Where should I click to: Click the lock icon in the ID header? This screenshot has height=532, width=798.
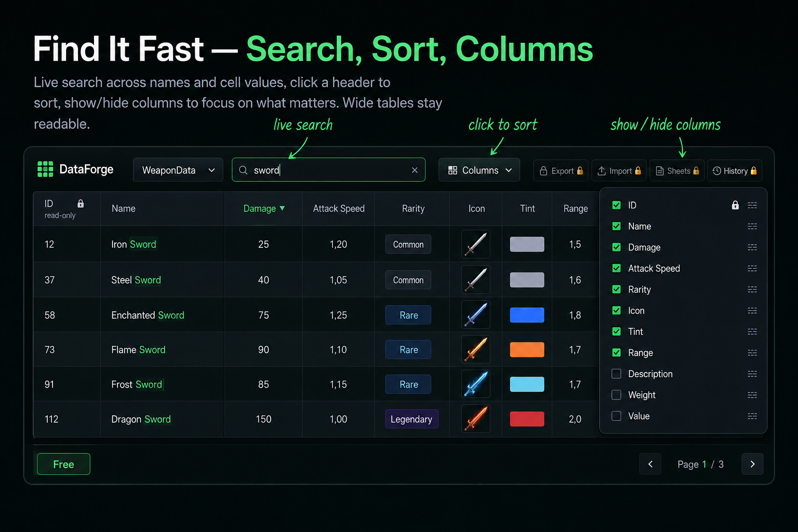81,203
